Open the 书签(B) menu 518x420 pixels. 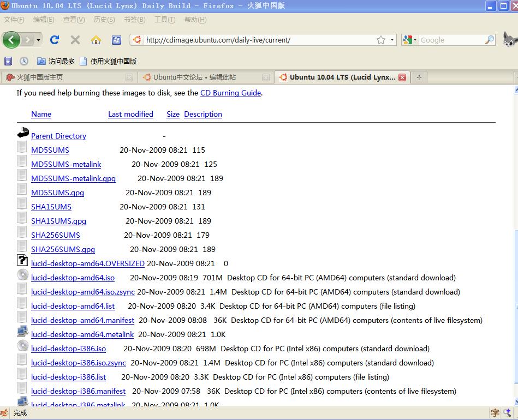134,20
